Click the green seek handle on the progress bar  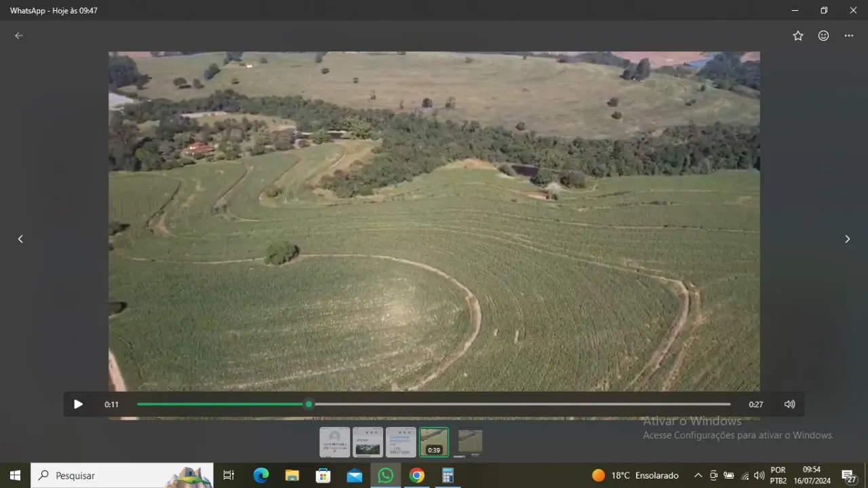309,405
